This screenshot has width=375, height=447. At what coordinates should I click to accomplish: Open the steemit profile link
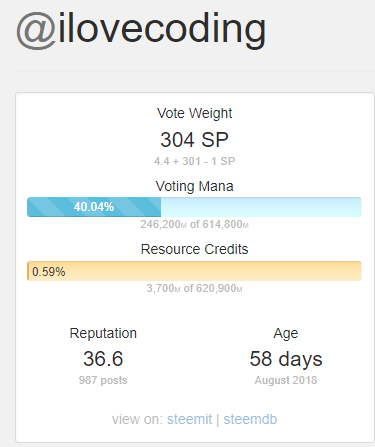point(189,419)
